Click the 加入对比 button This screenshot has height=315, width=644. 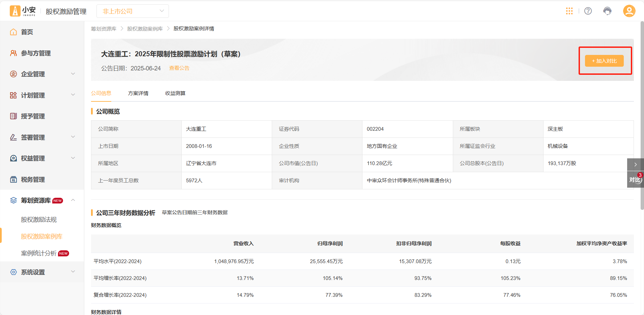tap(604, 61)
